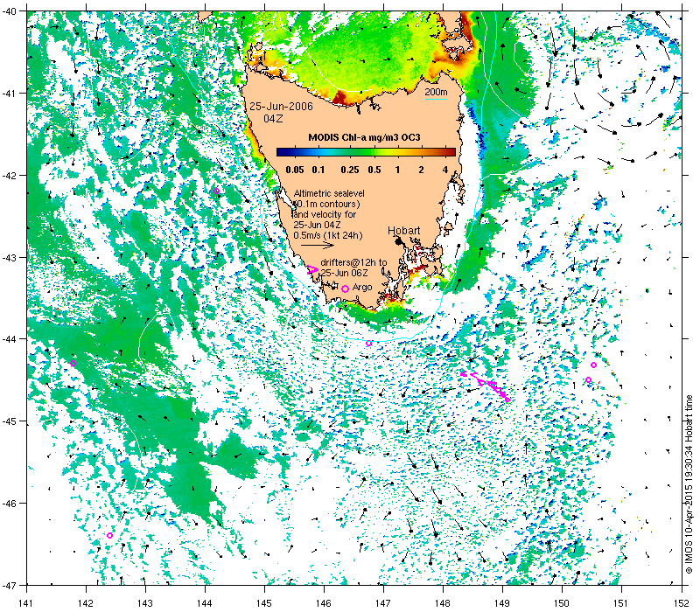Image resolution: width=700 pixels, height=612 pixels.
Task: Click the magenta drifter arrow legend symbol
Action: (x=312, y=269)
